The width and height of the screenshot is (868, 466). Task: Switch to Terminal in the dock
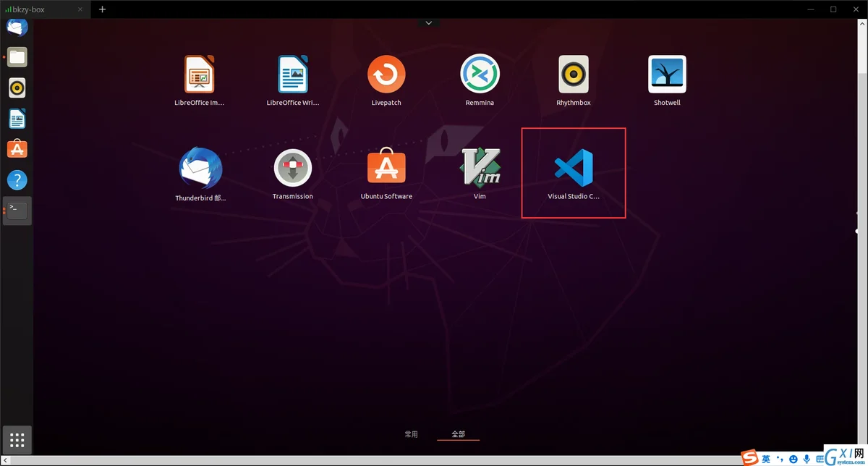click(17, 211)
